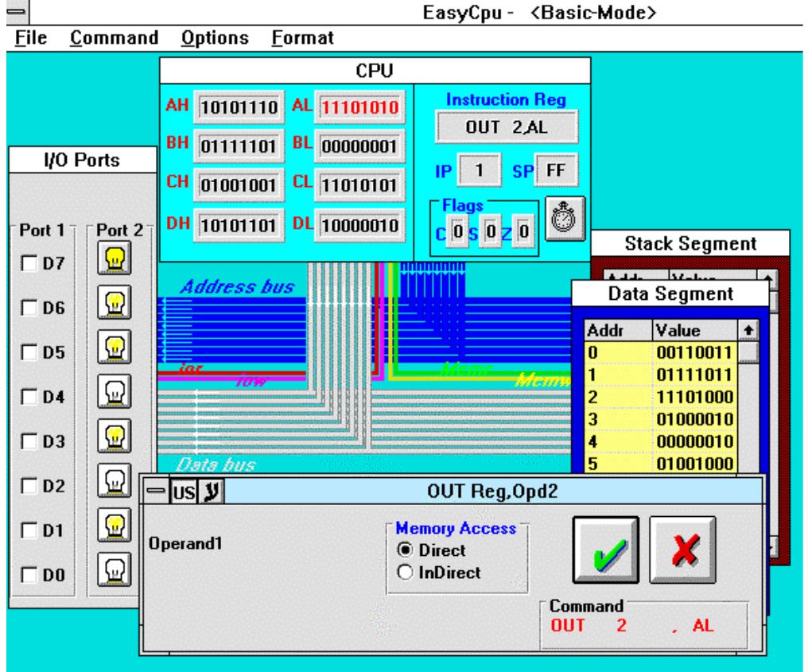Click the DL register value 10000010
Image resolution: width=808 pixels, height=672 pixels.
(359, 225)
